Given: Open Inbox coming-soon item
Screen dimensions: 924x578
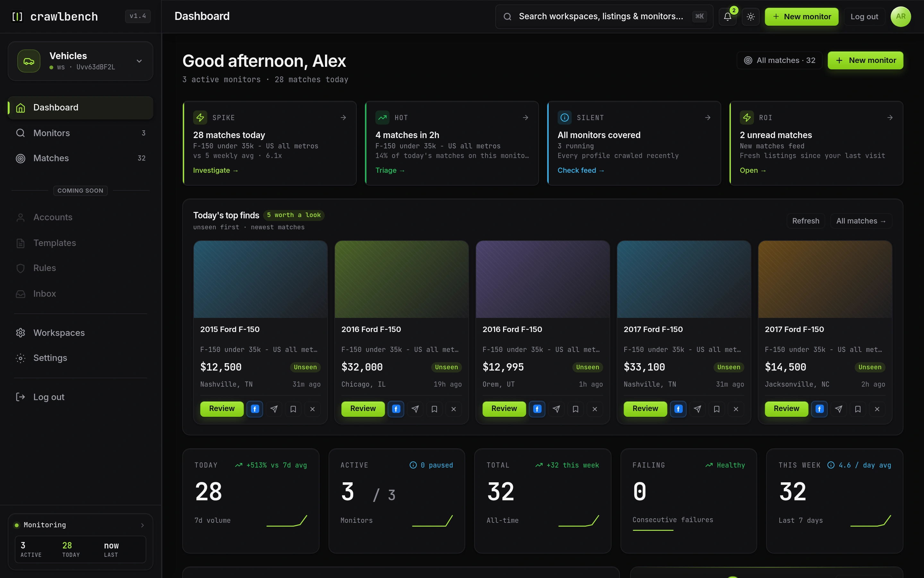Looking at the screenshot, I should 81,293.
